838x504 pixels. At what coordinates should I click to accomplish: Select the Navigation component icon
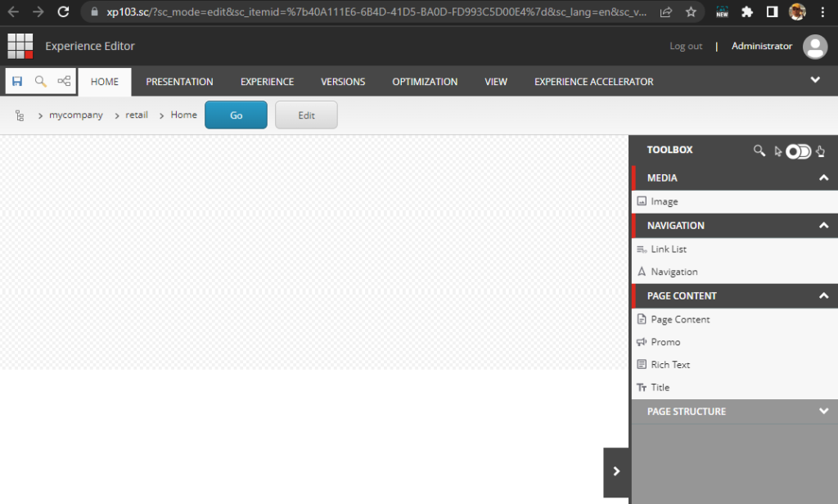[x=642, y=272]
